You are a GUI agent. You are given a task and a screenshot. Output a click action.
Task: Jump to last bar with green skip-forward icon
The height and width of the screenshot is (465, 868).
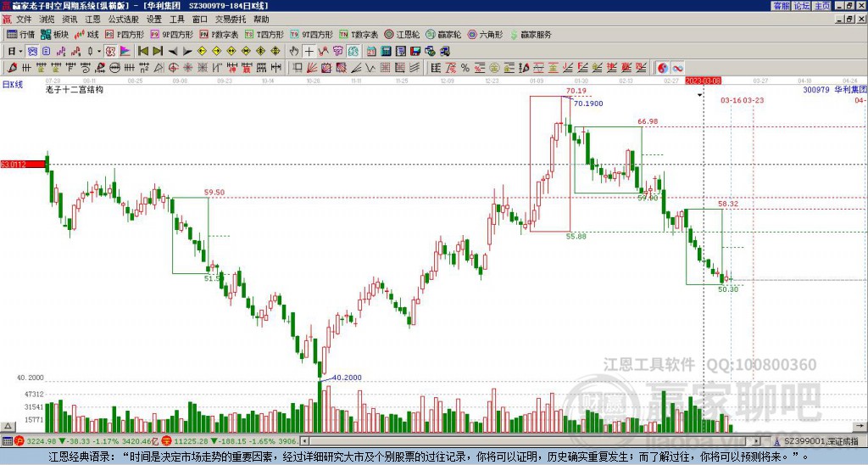click(x=158, y=51)
